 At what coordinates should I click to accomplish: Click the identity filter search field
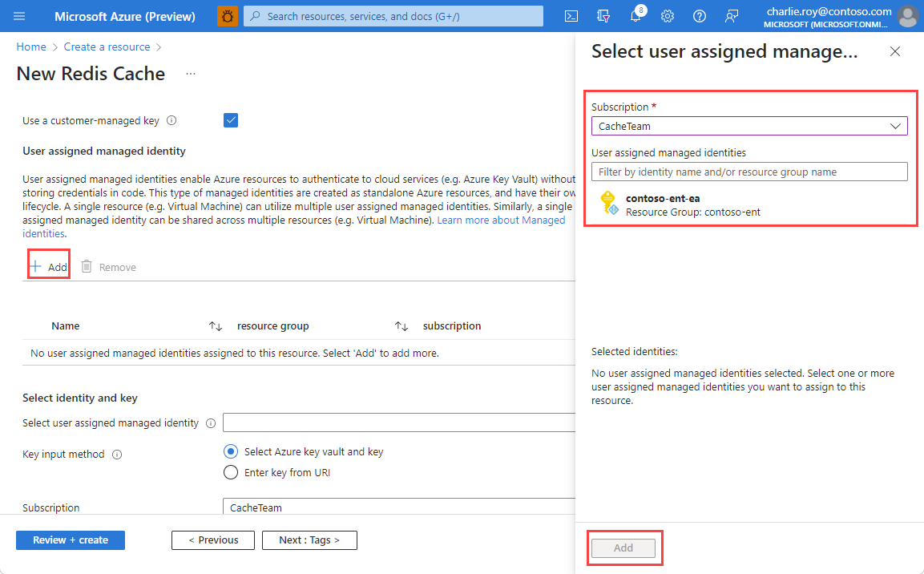coord(749,171)
